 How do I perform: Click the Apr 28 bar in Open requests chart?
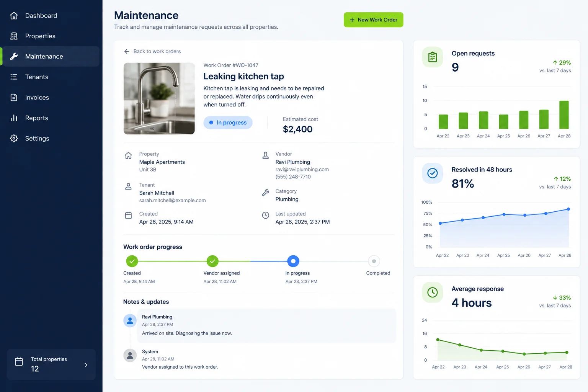pos(564,115)
